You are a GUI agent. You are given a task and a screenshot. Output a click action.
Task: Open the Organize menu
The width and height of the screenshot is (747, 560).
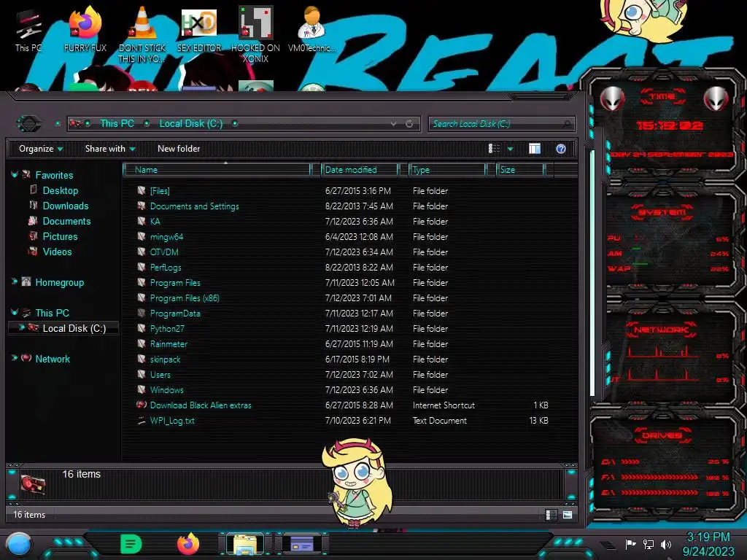[x=41, y=149]
